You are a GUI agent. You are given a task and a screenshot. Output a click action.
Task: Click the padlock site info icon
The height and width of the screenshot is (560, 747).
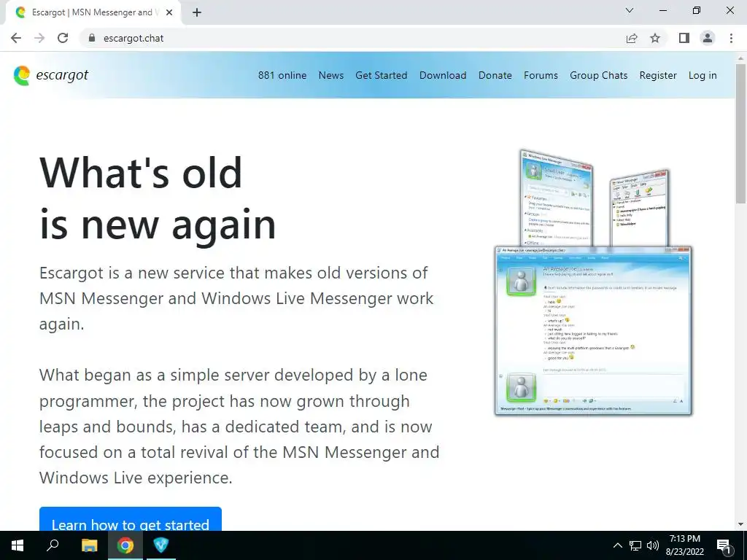pyautogui.click(x=92, y=38)
